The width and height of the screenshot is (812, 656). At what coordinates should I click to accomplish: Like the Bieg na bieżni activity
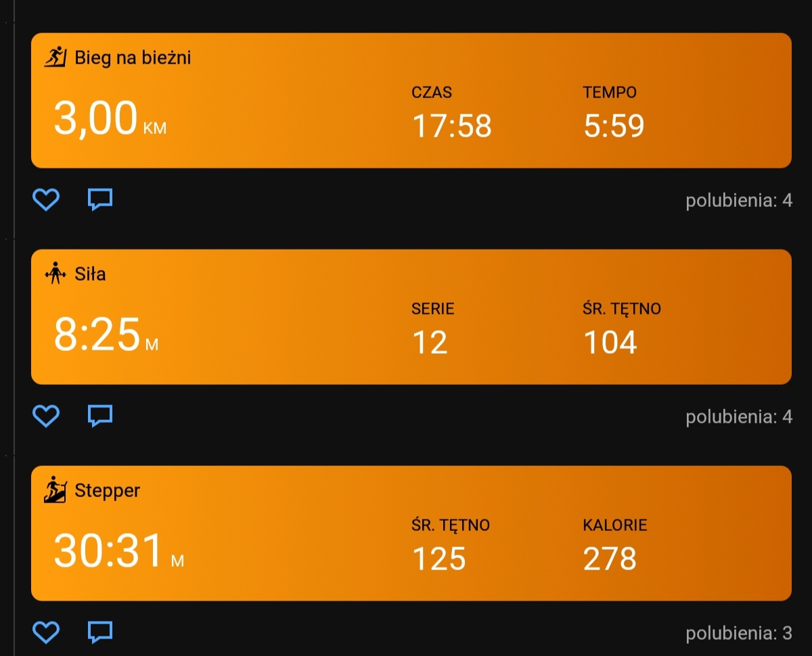tap(46, 200)
